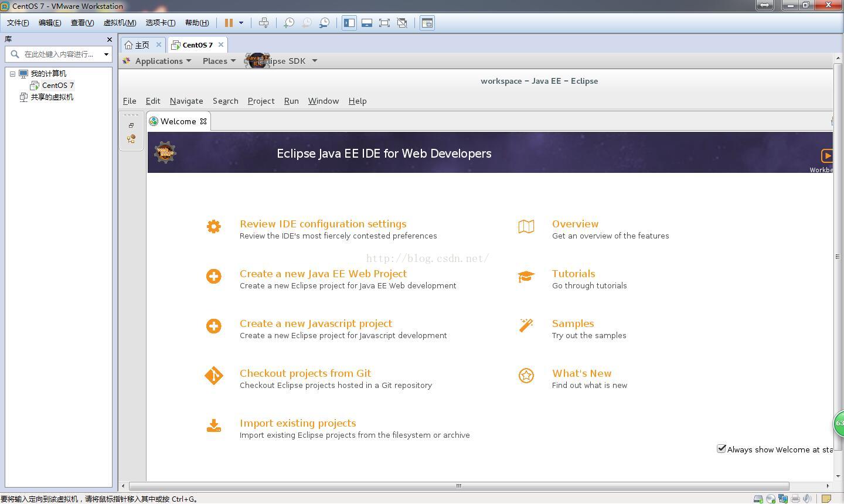This screenshot has height=504, width=844.
Task: Enter full screen mode via toolbar icon
Action: click(384, 23)
